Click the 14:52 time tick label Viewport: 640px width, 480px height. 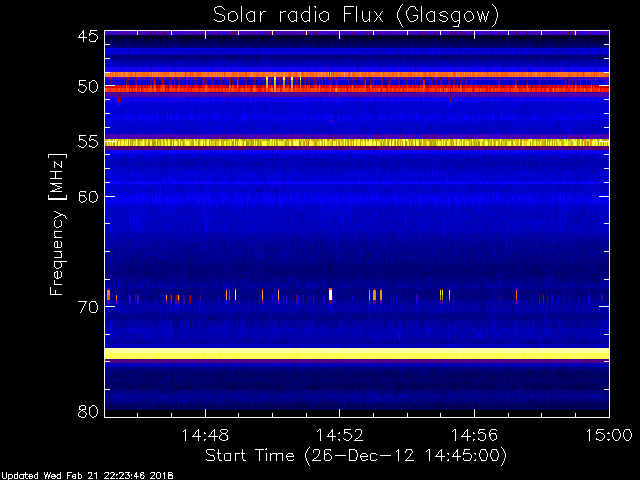point(340,435)
